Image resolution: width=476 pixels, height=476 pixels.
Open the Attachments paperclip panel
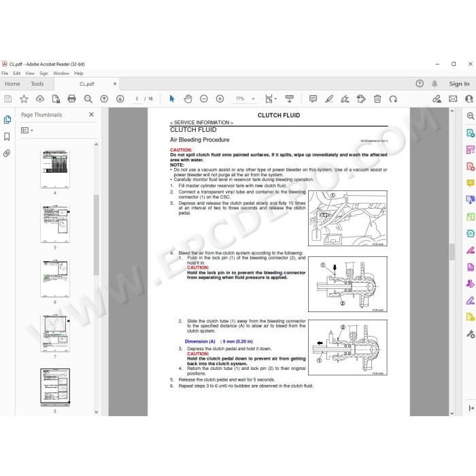tap(7, 153)
